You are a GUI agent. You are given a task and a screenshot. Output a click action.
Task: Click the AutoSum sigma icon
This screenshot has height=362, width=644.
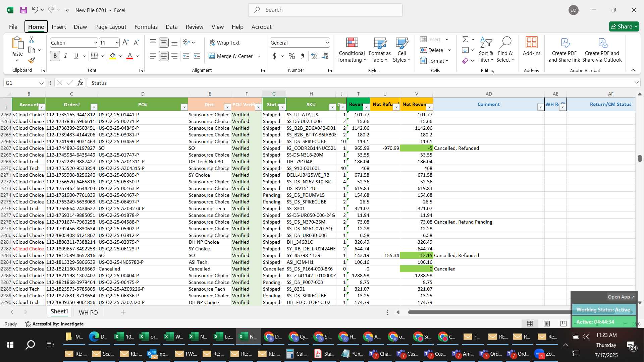(465, 40)
